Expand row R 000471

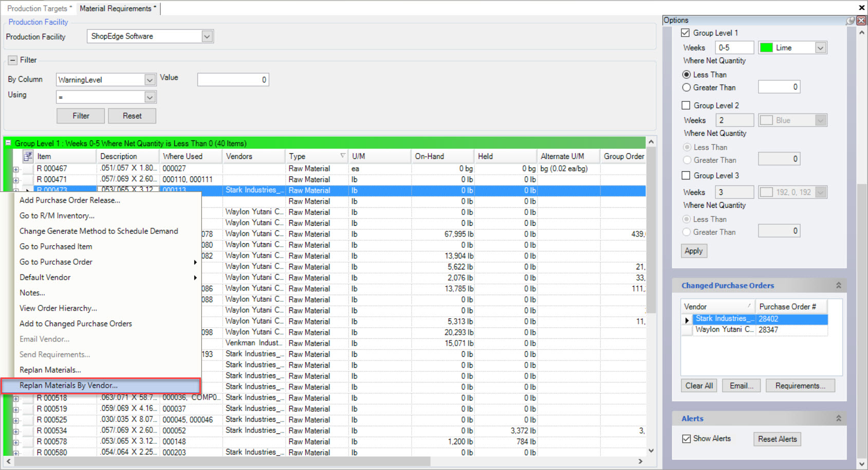(16, 180)
